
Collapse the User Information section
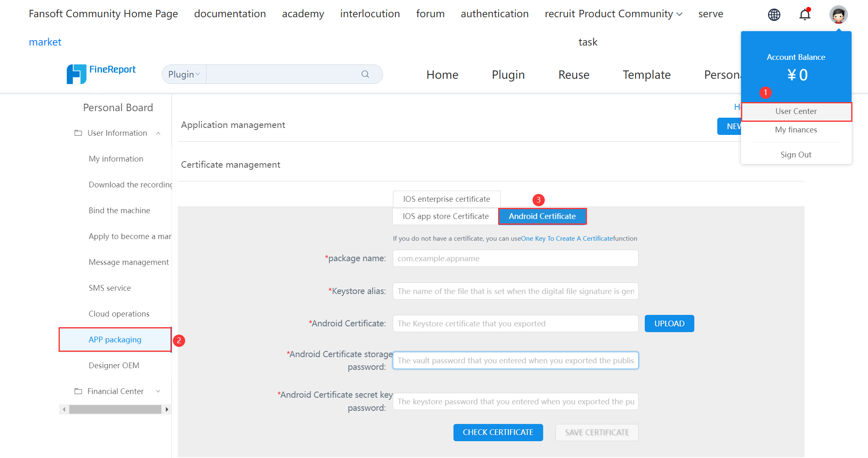(158, 133)
